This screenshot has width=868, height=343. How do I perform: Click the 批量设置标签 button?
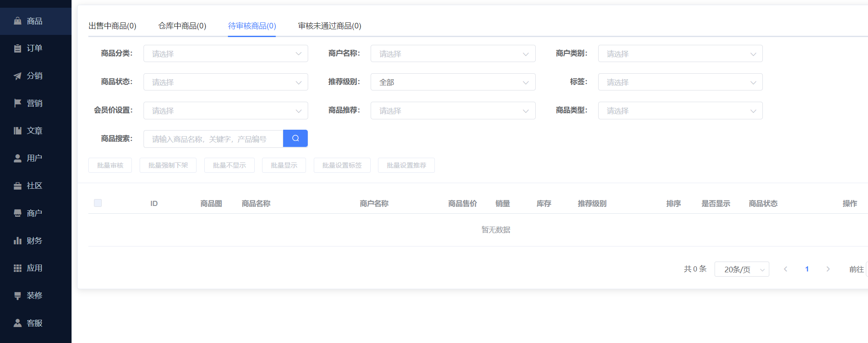342,165
